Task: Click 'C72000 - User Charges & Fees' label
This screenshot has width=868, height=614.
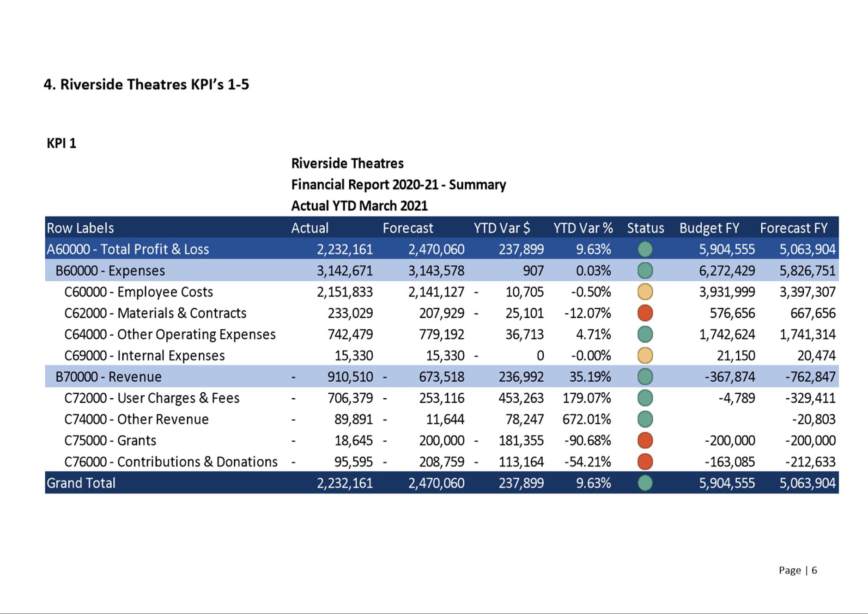Action: click(x=152, y=398)
